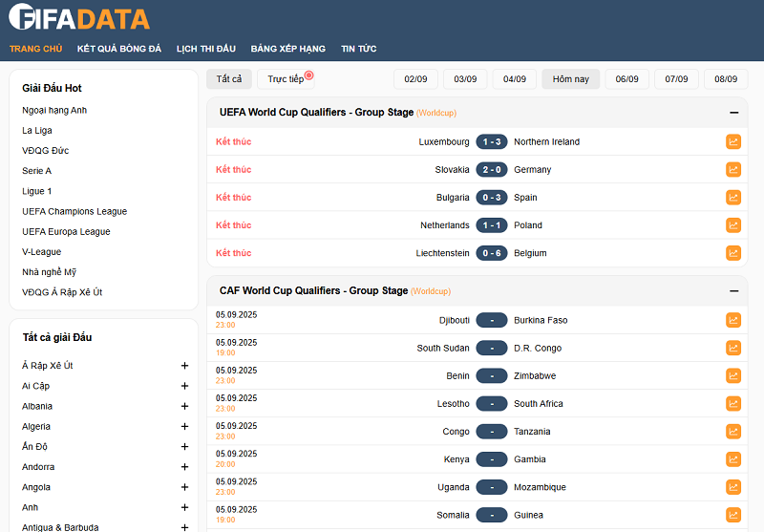Open Serie A league

[36, 171]
